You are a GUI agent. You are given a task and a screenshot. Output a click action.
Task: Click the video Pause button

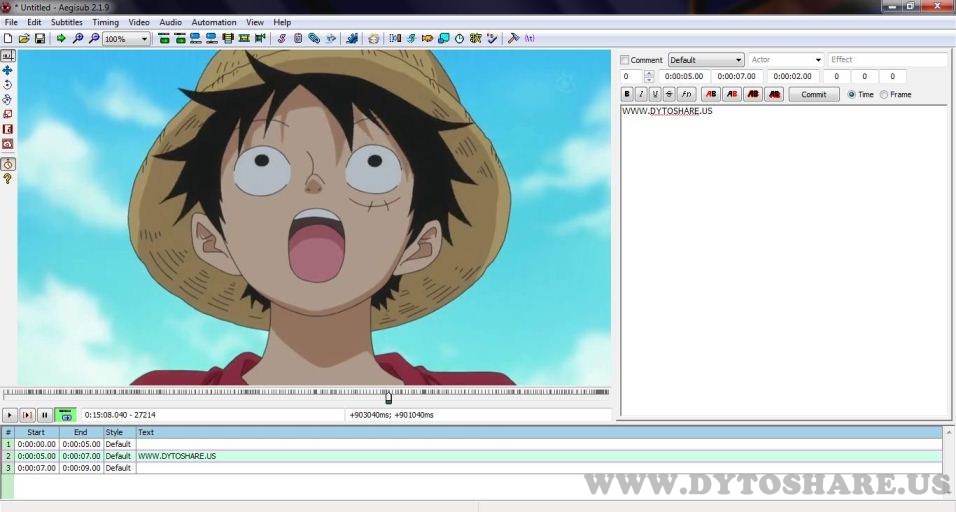click(x=45, y=415)
